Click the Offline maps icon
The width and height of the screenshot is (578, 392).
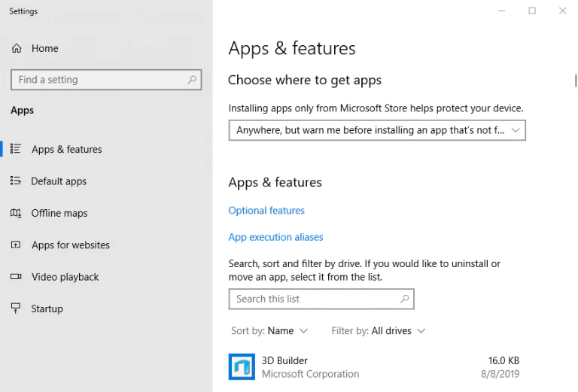tap(16, 213)
